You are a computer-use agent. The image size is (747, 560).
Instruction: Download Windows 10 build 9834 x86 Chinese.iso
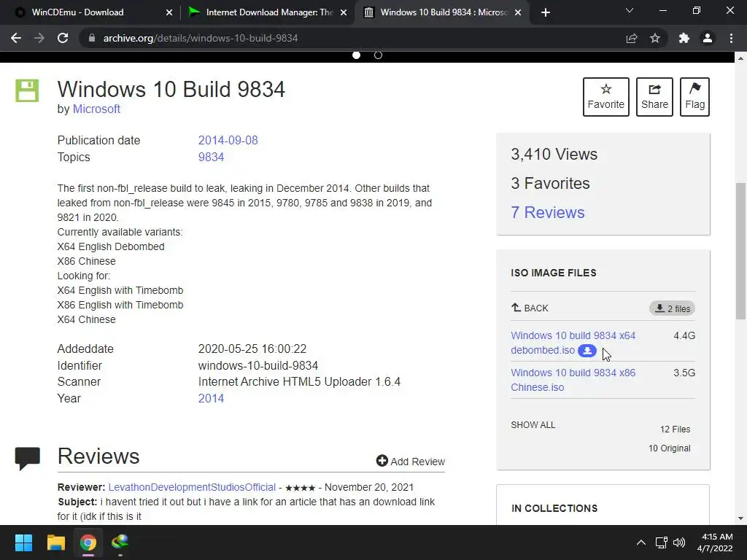(573, 380)
